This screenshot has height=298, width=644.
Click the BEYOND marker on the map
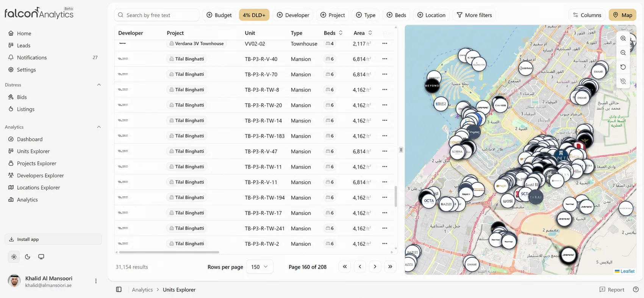click(x=432, y=86)
